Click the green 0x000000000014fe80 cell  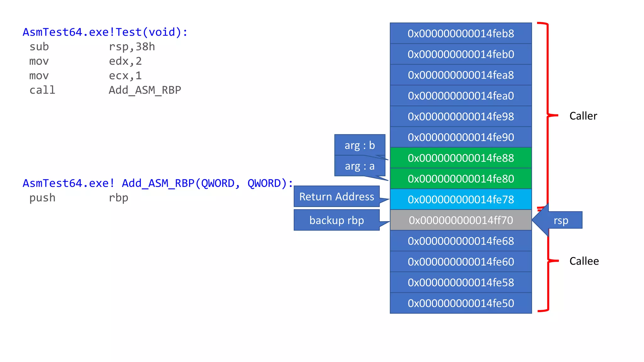pyautogui.click(x=461, y=179)
